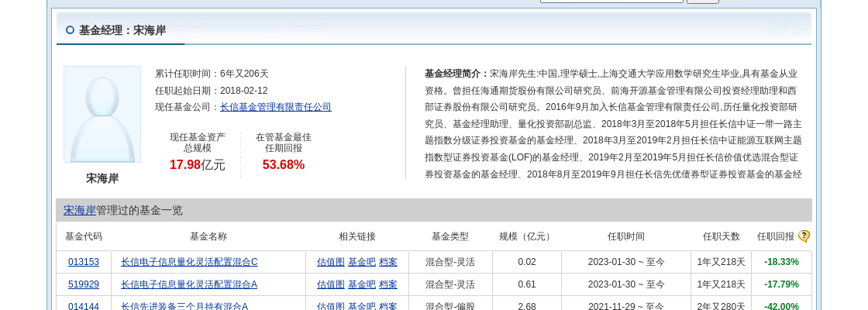Click the 任职回报 column header text
The image size is (868, 310).
pyautogui.click(x=776, y=236)
